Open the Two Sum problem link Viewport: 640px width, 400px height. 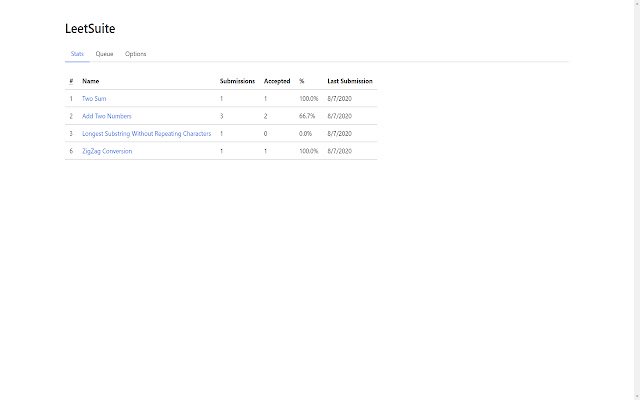click(x=94, y=99)
